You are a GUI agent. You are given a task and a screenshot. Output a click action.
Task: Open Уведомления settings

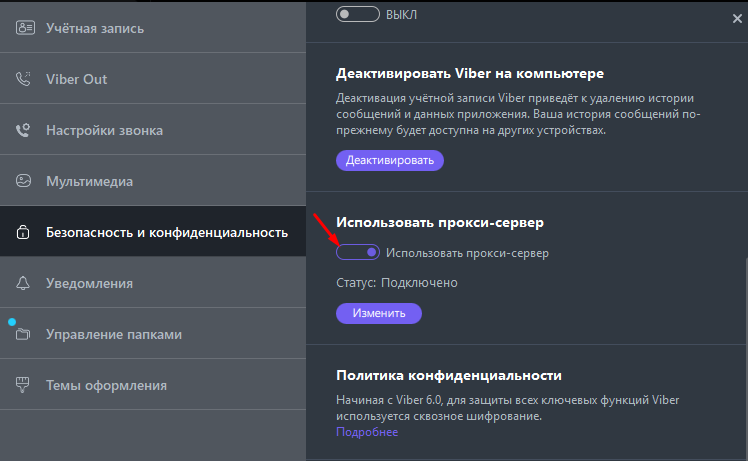click(x=153, y=283)
